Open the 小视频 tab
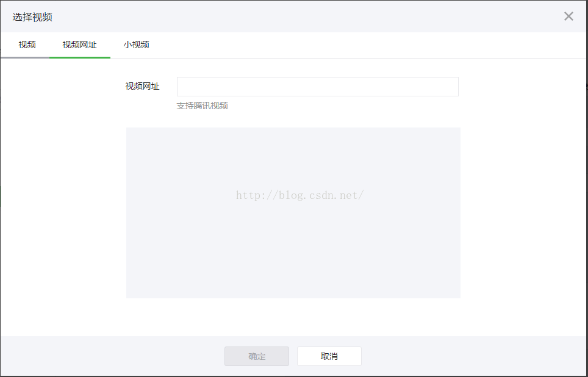The width and height of the screenshot is (588, 377). 136,45
